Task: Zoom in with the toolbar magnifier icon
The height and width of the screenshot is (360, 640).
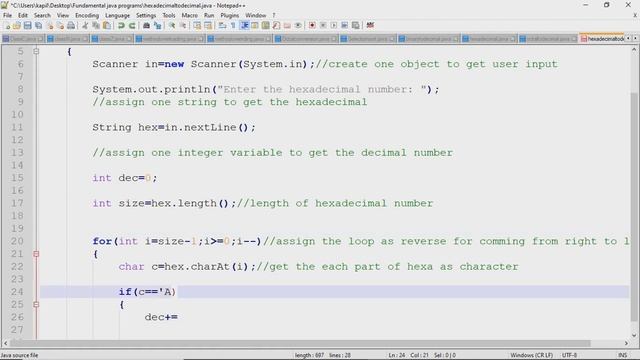Action: tap(172, 26)
